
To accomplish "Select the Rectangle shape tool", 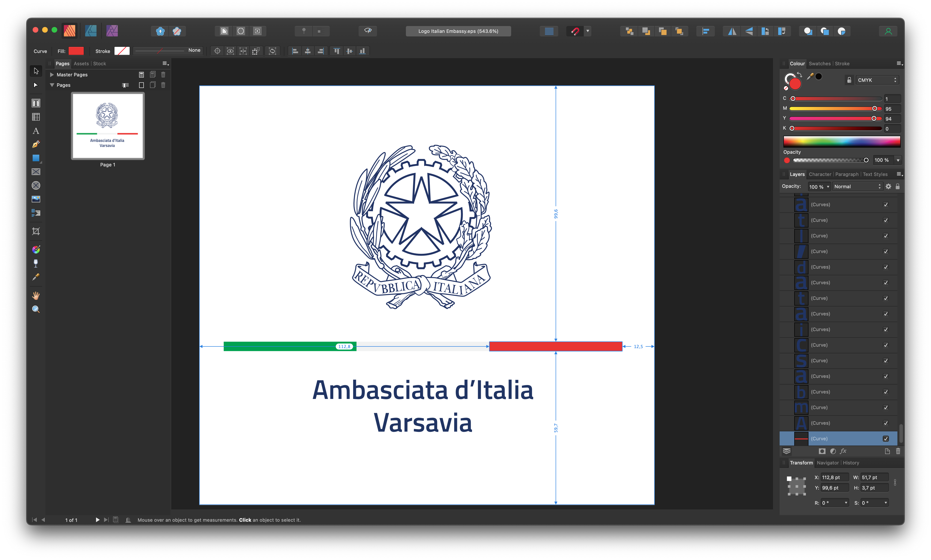I will point(36,158).
